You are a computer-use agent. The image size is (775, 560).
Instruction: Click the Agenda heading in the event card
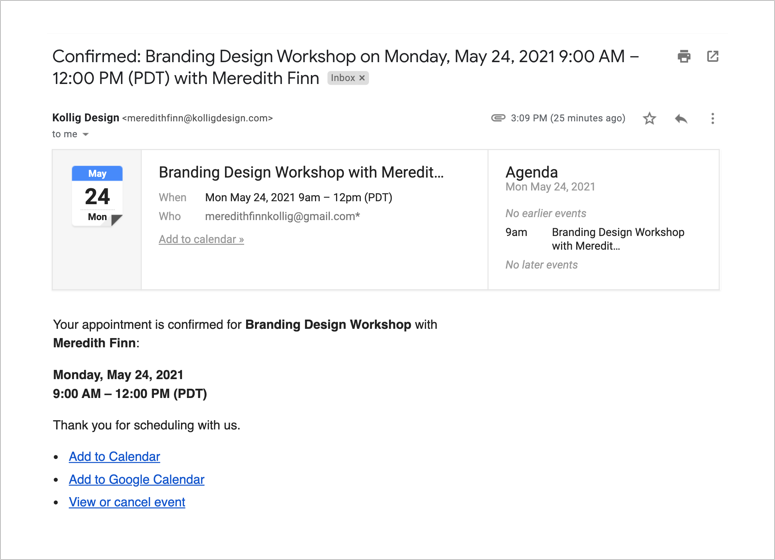click(x=531, y=172)
